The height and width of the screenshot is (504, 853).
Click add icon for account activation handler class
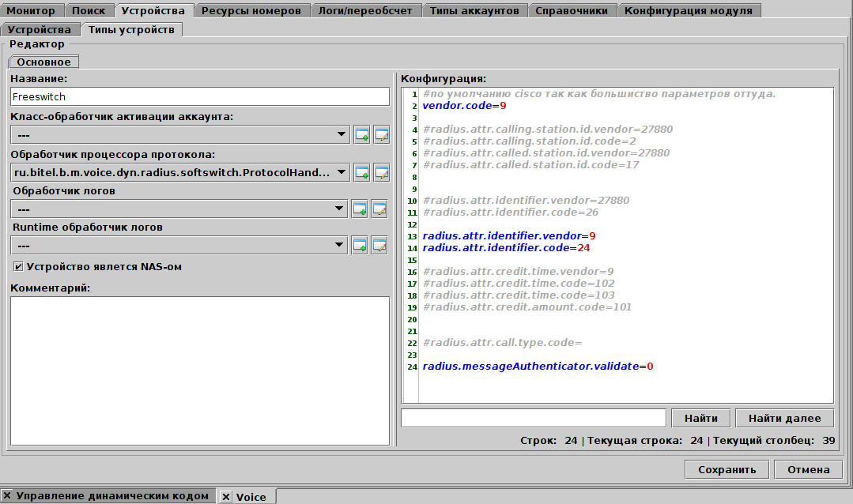pyautogui.click(x=361, y=135)
